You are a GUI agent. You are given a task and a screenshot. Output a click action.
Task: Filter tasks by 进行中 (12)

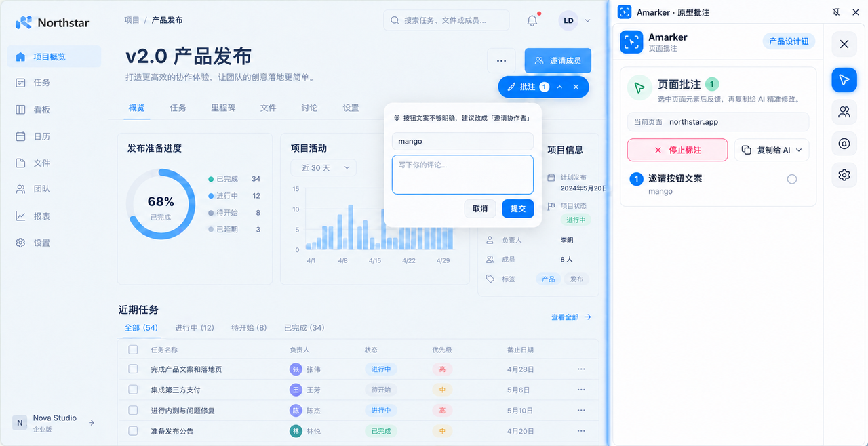[x=195, y=328]
